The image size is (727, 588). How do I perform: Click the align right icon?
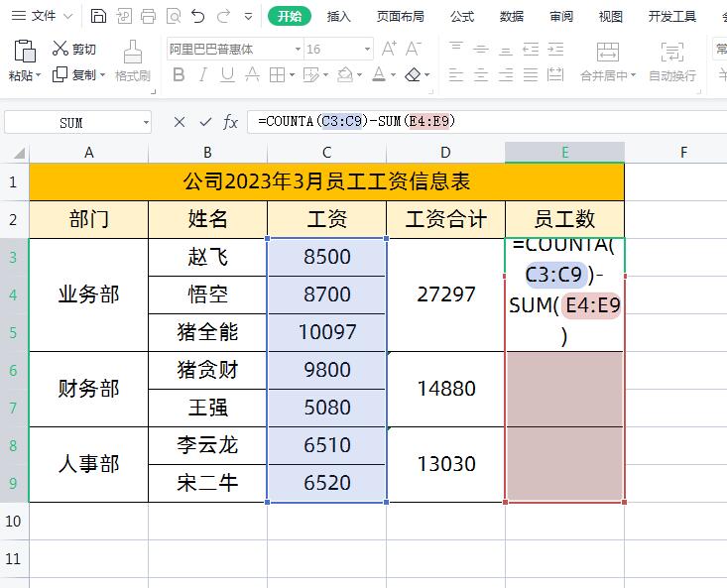pos(506,74)
